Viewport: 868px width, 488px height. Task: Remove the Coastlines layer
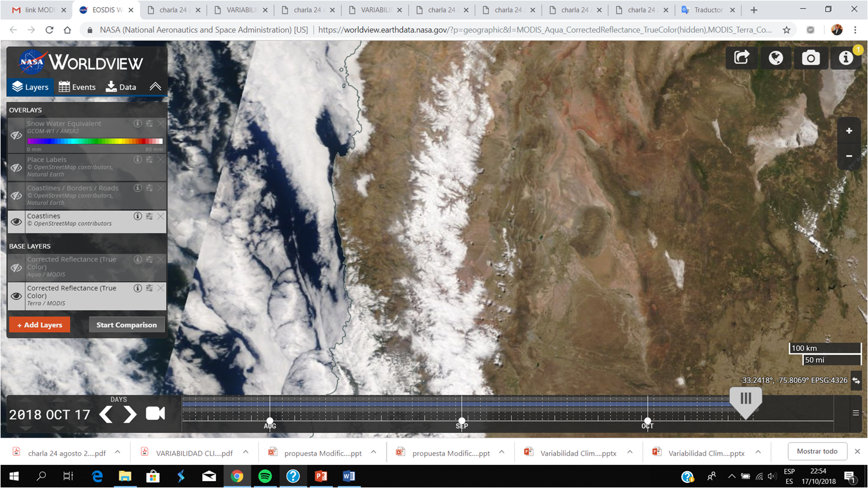pos(161,216)
